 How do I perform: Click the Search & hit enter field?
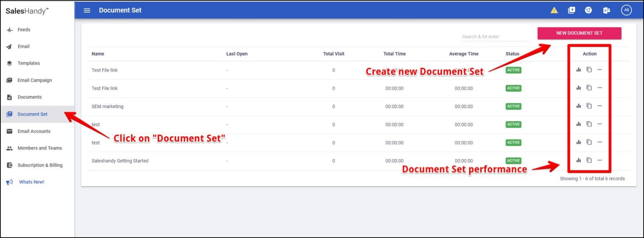point(495,37)
